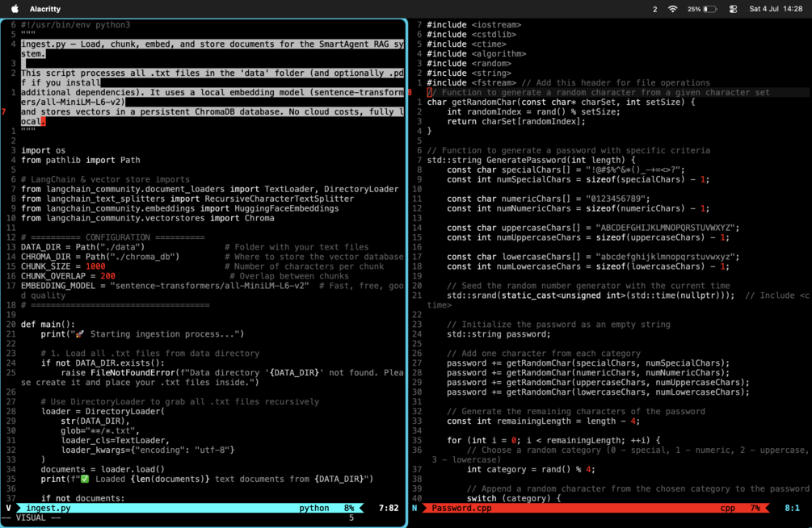The image size is (812, 528).
Task: Click 'int category = rand() % 4;' line
Action: [x=531, y=469]
